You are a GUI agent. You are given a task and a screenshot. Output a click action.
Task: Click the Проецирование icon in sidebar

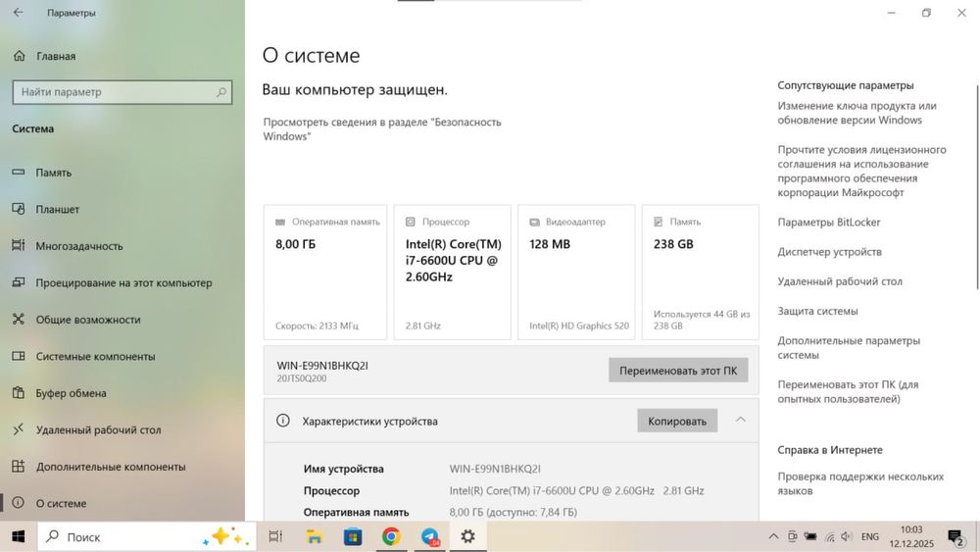point(19,282)
